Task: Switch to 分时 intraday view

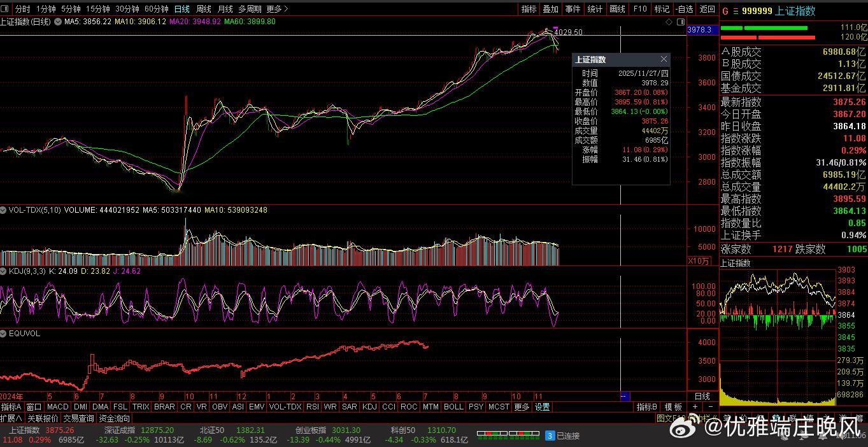Action: [x=22, y=9]
